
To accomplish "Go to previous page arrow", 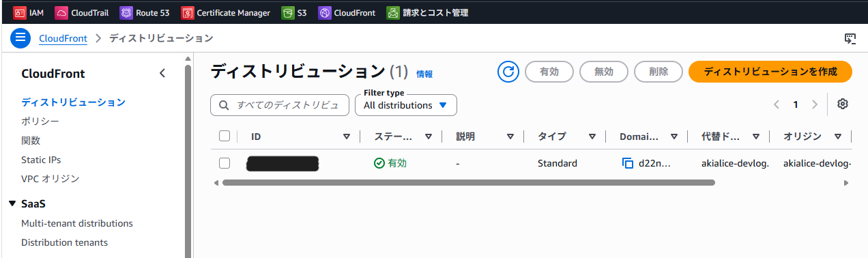I will tap(777, 104).
